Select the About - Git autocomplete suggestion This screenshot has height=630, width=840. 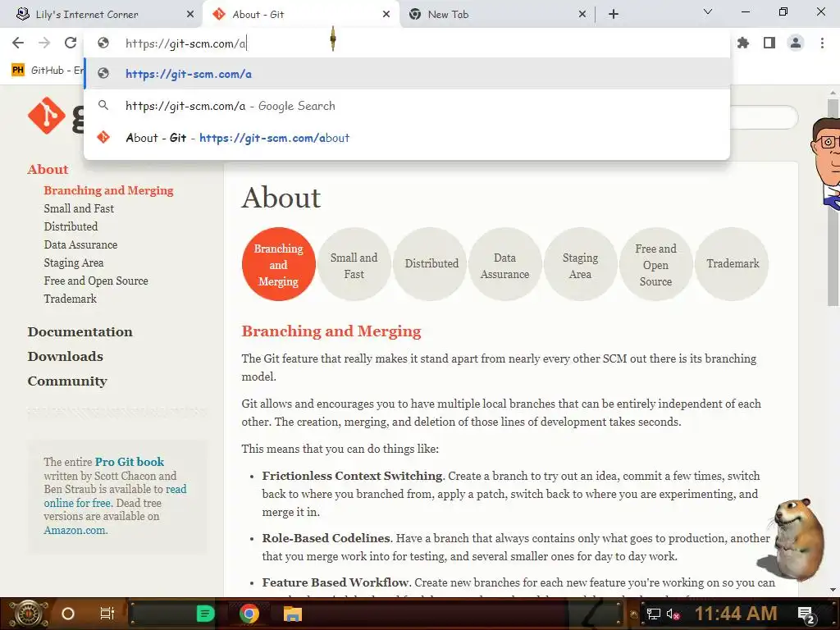tap(407, 138)
